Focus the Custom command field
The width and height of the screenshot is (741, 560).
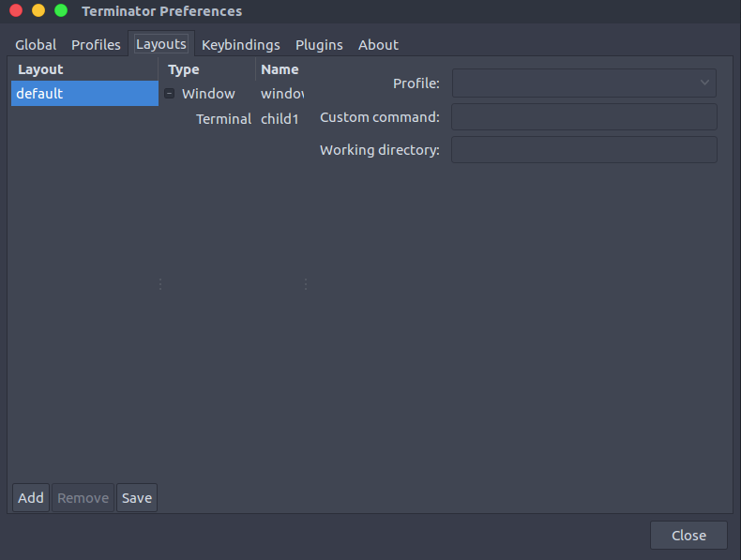coord(584,116)
